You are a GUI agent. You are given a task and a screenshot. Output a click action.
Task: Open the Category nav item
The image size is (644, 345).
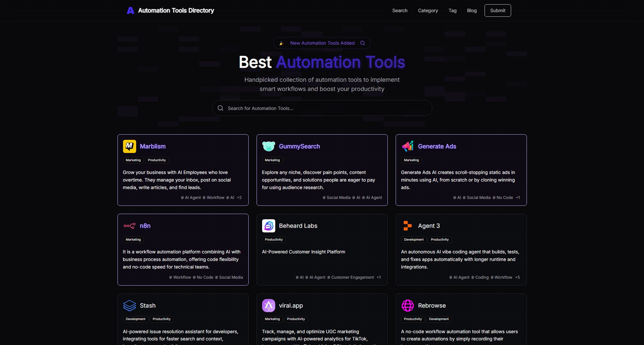click(428, 11)
